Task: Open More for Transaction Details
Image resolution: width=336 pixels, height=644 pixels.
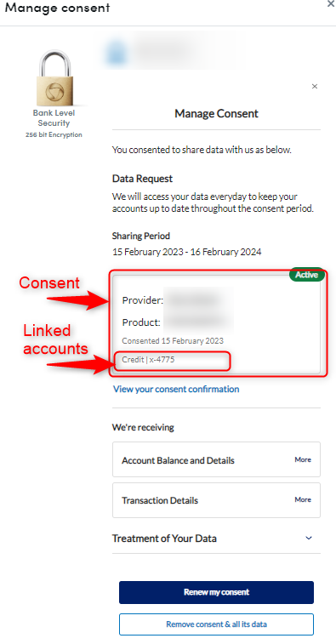Action: point(303,499)
